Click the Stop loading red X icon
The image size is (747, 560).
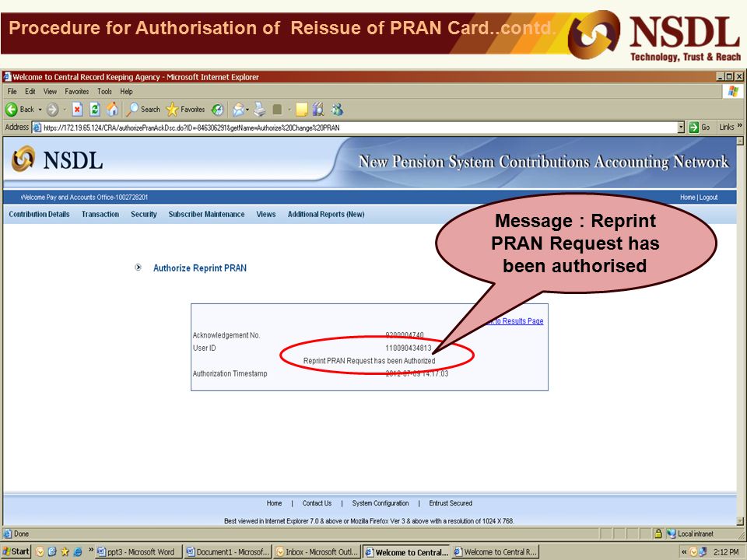[77, 110]
